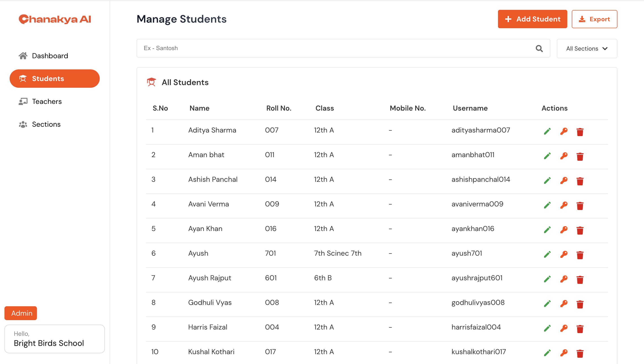644x364 pixels.
Task: Click the username ashishpanchal014
Action: tap(481, 179)
